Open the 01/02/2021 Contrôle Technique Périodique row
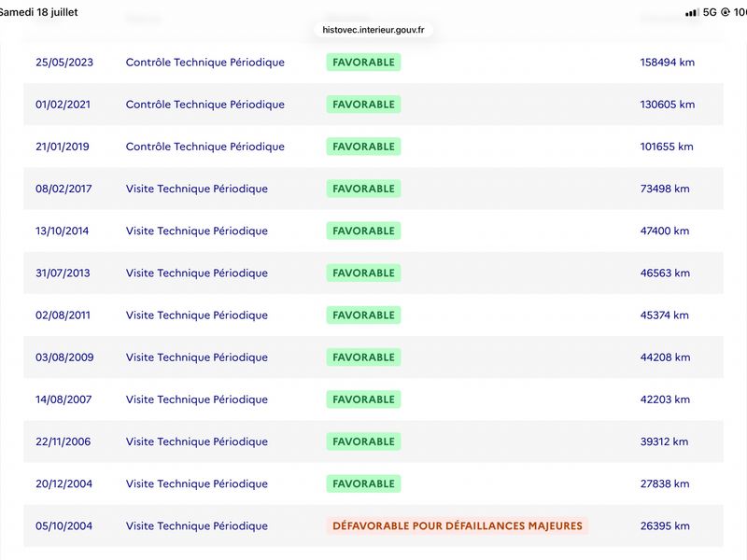The height and width of the screenshot is (560, 747). (x=373, y=105)
